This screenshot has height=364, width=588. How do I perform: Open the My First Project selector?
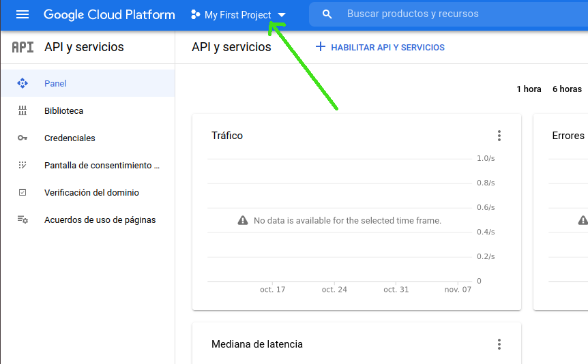[238, 15]
